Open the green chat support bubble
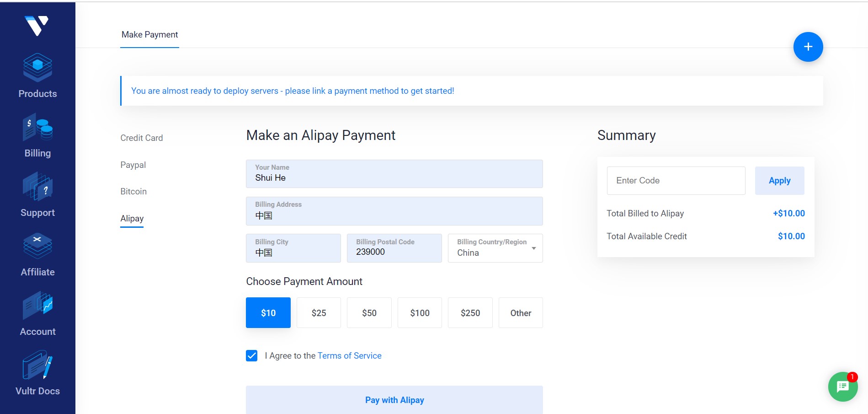This screenshot has width=868, height=414. (842, 387)
